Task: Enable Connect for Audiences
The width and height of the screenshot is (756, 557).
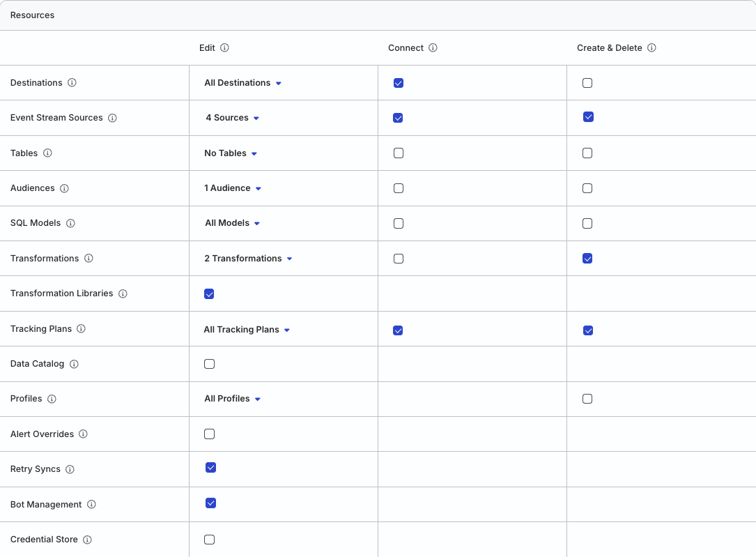Action: coord(399,188)
